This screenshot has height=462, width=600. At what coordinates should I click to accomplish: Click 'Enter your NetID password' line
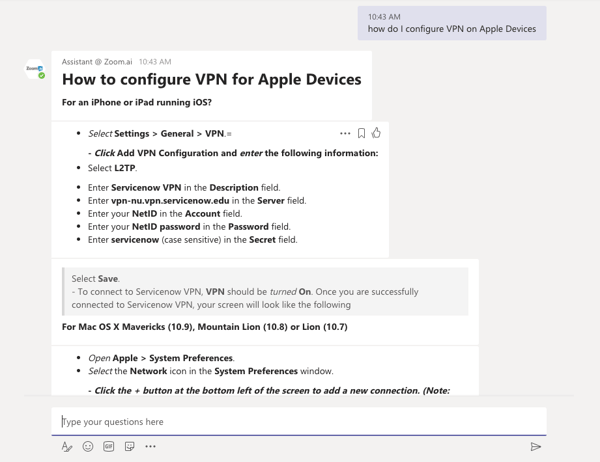click(189, 227)
